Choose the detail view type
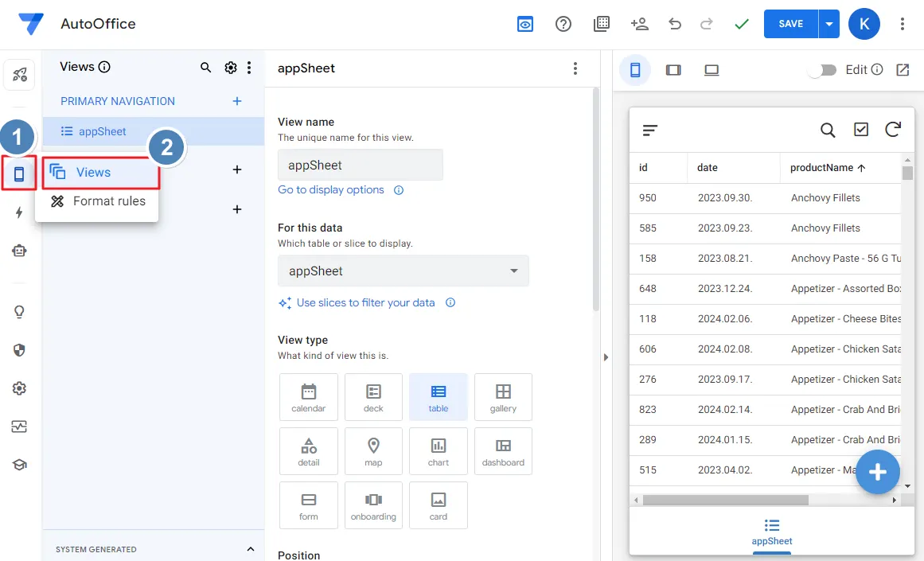924x561 pixels. click(x=308, y=451)
